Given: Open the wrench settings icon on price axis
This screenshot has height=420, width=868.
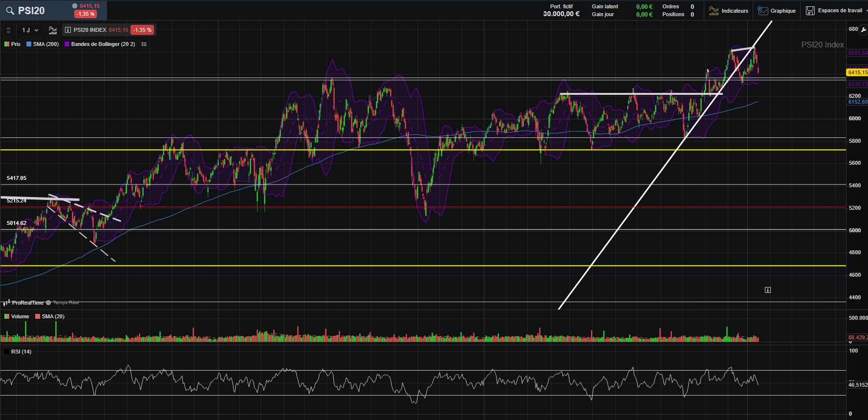Looking at the screenshot, I should 863,30.
